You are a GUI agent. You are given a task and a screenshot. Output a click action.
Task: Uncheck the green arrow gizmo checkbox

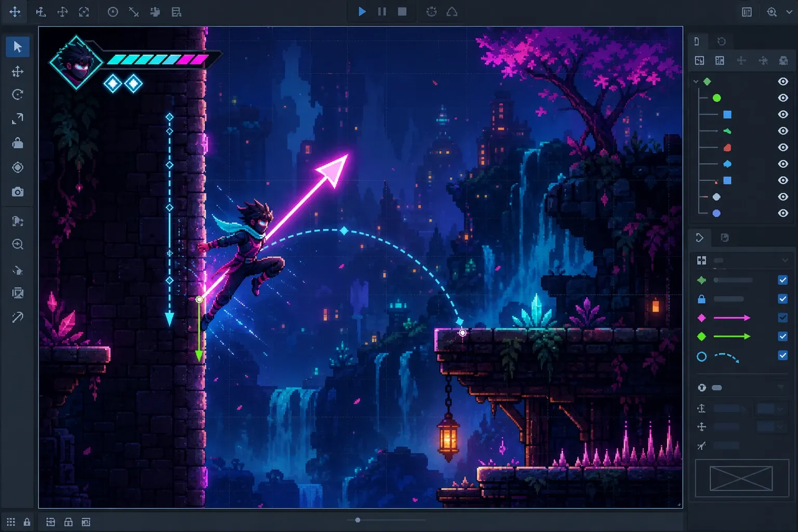click(x=783, y=337)
